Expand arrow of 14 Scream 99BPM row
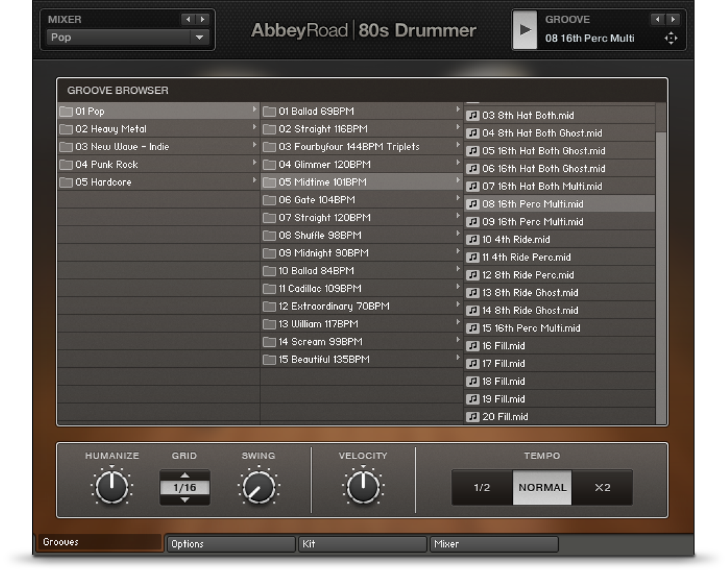The height and width of the screenshot is (577, 728). (x=458, y=340)
